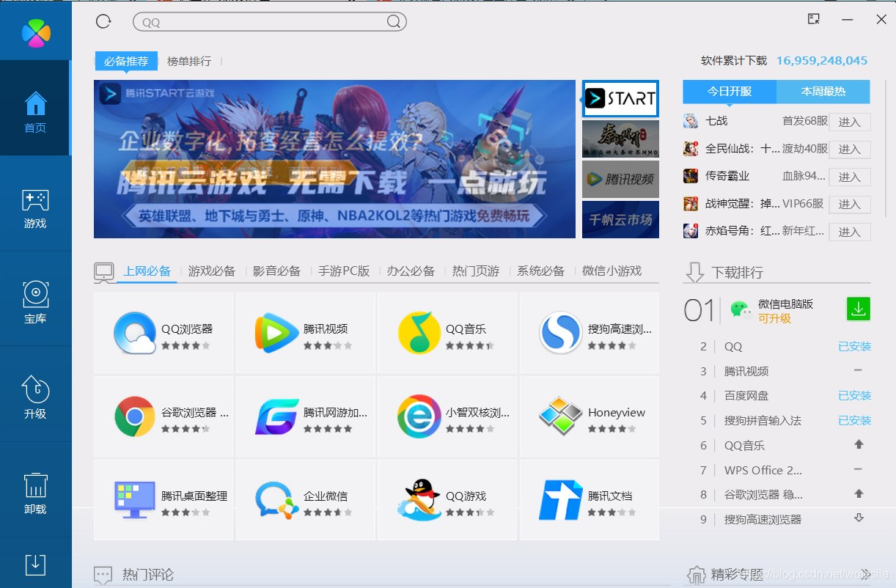The height and width of the screenshot is (588, 896).
Task: Select the 本周最热 tab
Action: (x=823, y=92)
